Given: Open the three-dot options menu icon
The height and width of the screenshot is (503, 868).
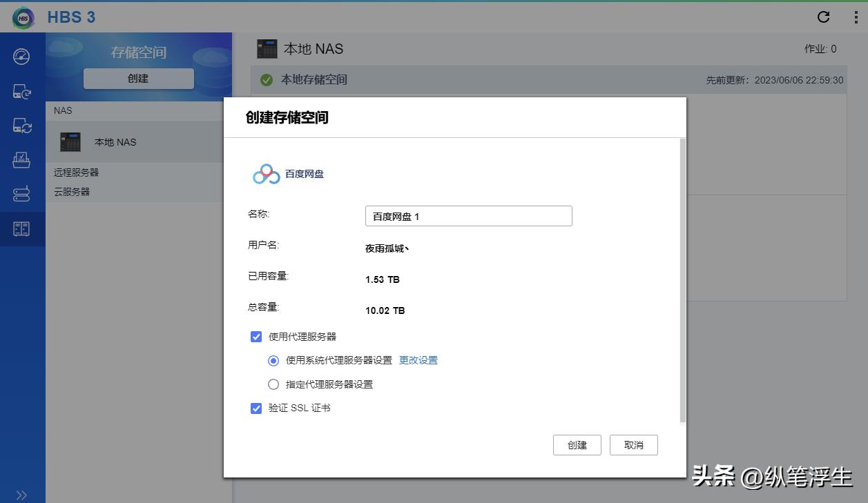Looking at the screenshot, I should 856,17.
